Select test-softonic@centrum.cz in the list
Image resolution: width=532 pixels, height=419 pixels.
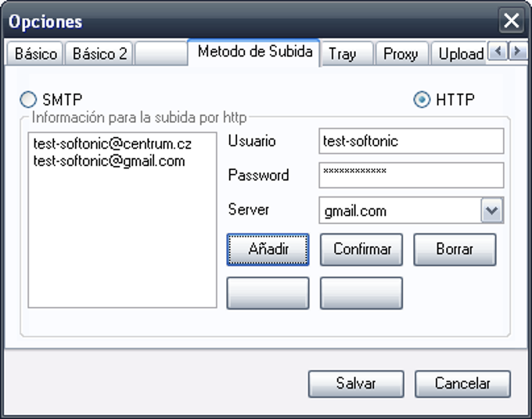(x=113, y=144)
